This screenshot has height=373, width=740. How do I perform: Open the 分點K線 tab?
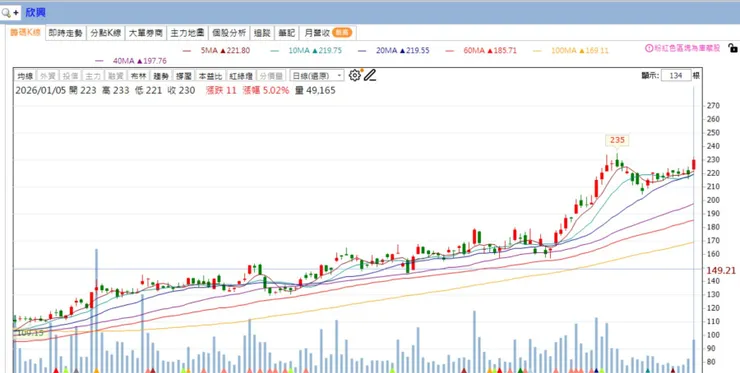(106, 33)
